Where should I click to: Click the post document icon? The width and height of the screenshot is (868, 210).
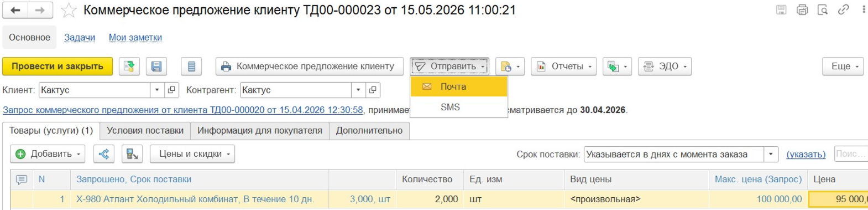coord(129,66)
